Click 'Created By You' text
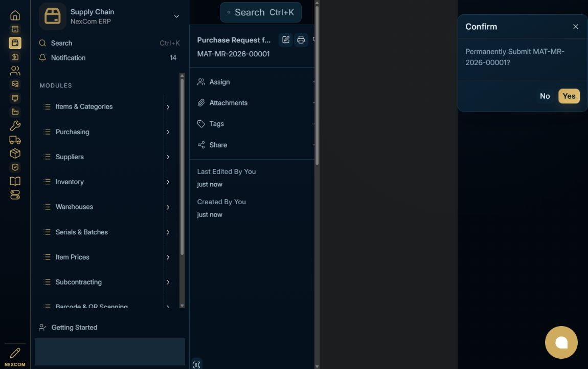Image resolution: width=588 pixels, height=369 pixels. click(x=221, y=202)
